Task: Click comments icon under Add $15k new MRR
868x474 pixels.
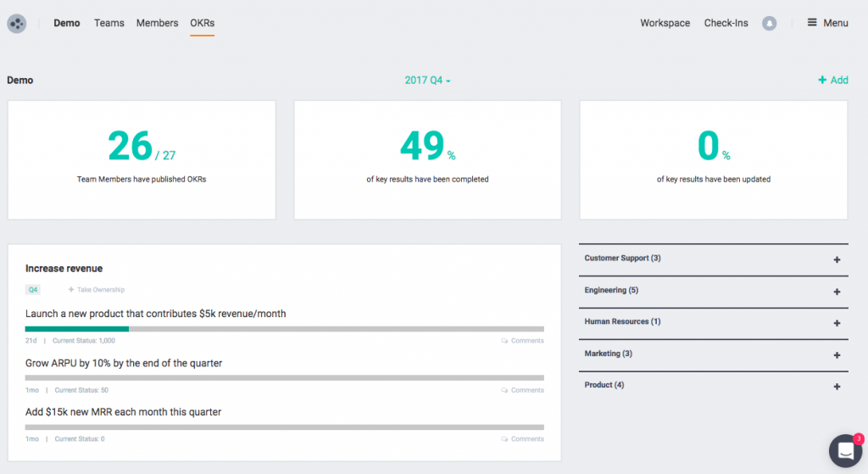Action: (x=504, y=439)
